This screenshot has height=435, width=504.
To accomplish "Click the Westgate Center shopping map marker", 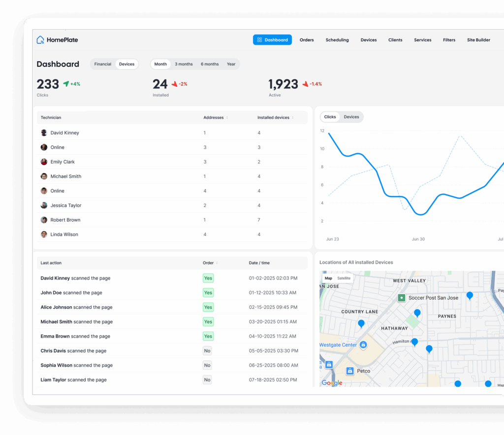I will [363, 345].
